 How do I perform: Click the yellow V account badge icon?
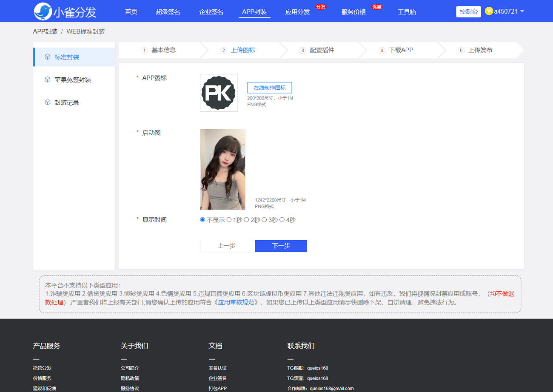tap(489, 11)
